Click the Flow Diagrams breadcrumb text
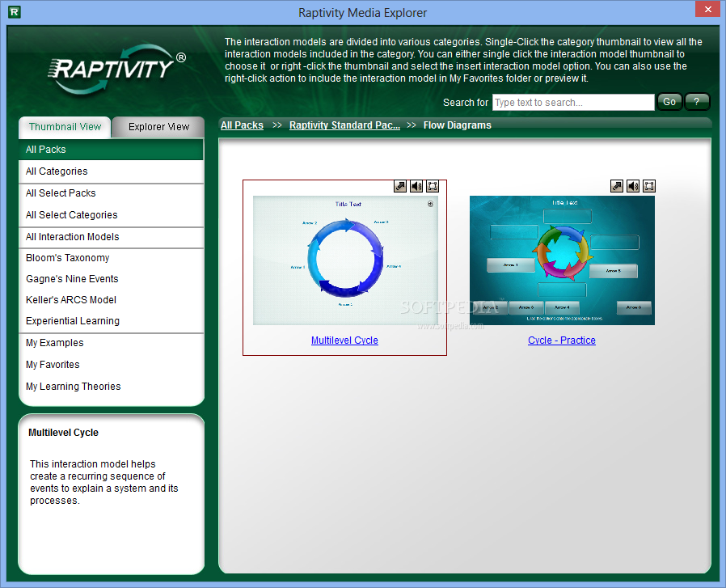726x588 pixels. (x=457, y=125)
